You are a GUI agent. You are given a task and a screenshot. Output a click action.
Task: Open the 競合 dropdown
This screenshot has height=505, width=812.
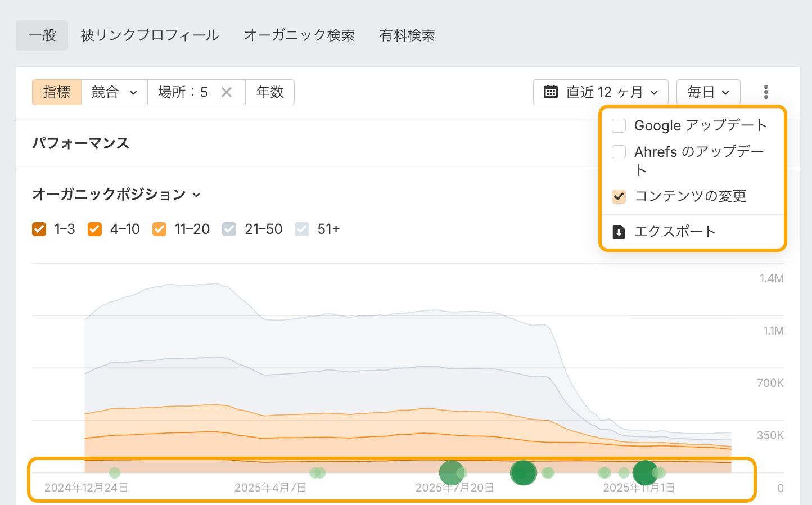coord(114,92)
